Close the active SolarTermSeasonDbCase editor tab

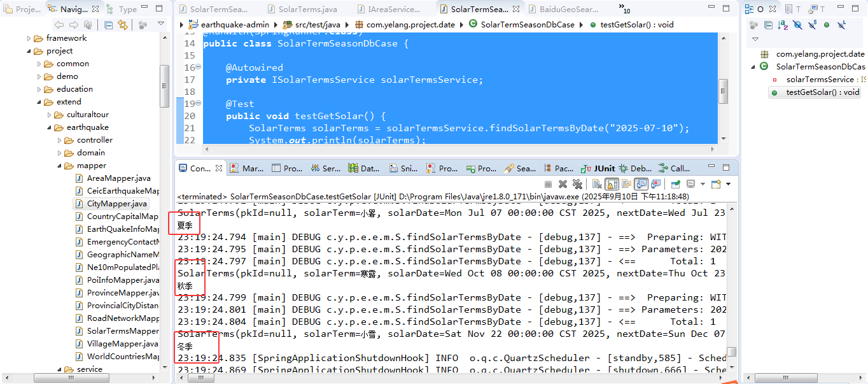pyautogui.click(x=515, y=9)
